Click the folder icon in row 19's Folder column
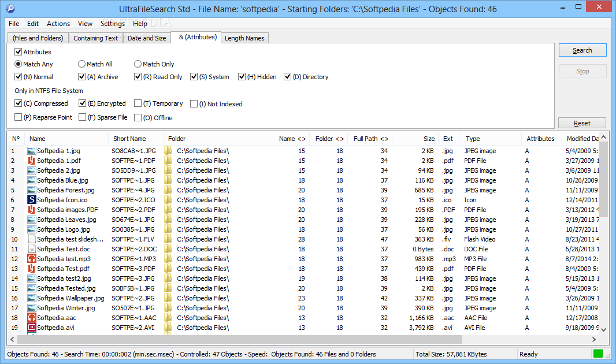The width and height of the screenshot is (616, 364). (x=168, y=328)
